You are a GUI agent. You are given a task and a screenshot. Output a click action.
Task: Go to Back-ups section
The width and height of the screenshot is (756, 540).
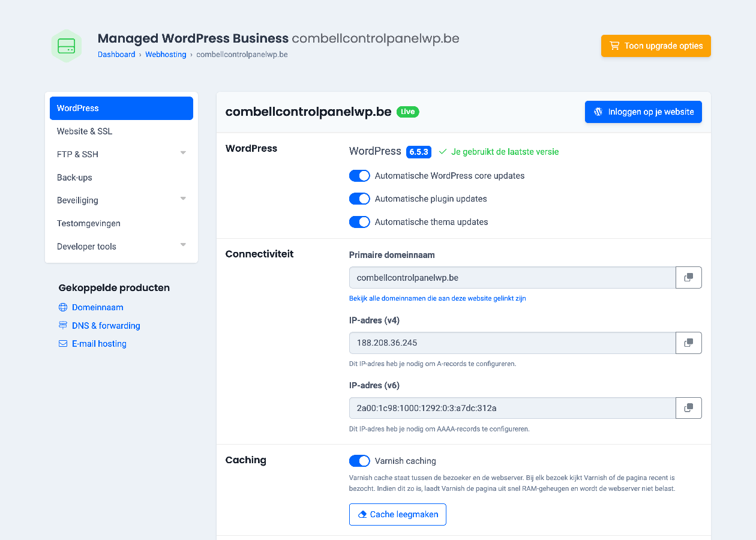(x=121, y=178)
